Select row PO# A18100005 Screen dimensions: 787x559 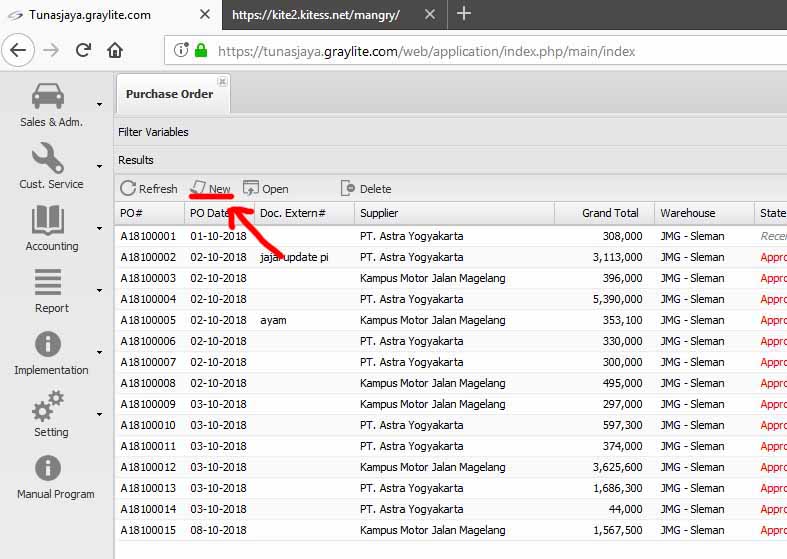[148, 321]
